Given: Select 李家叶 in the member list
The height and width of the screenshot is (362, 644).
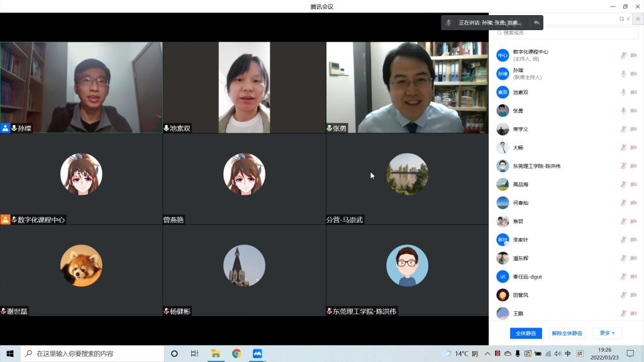Looking at the screenshot, I should [x=520, y=239].
